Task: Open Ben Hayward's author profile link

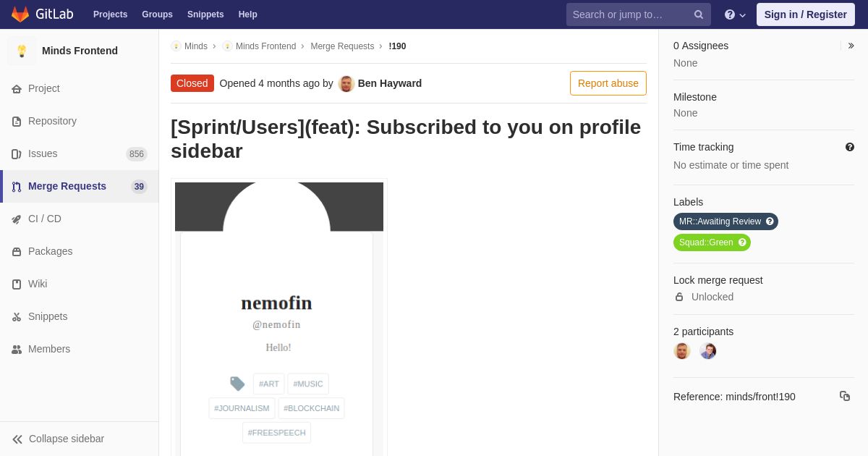Action: tap(389, 83)
